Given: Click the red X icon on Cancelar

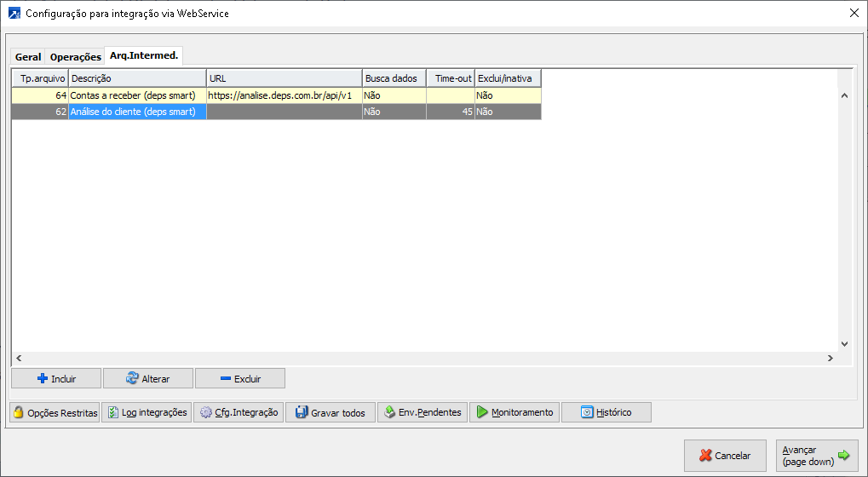Looking at the screenshot, I should point(705,456).
